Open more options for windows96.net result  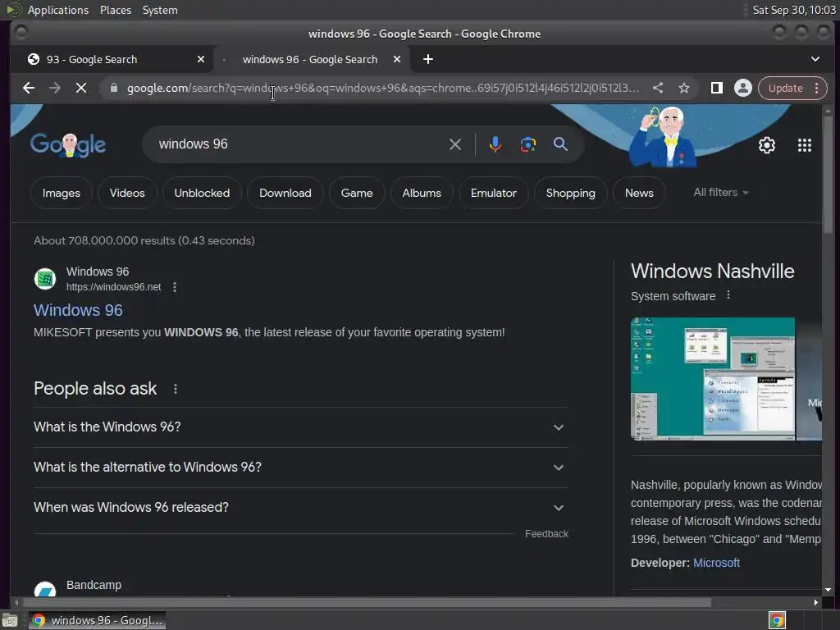tap(175, 287)
